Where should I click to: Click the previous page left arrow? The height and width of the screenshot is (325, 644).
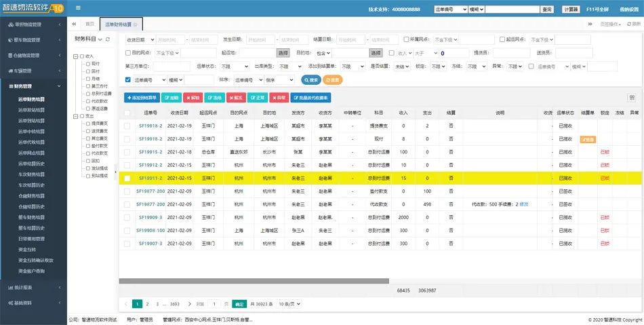tap(125, 304)
